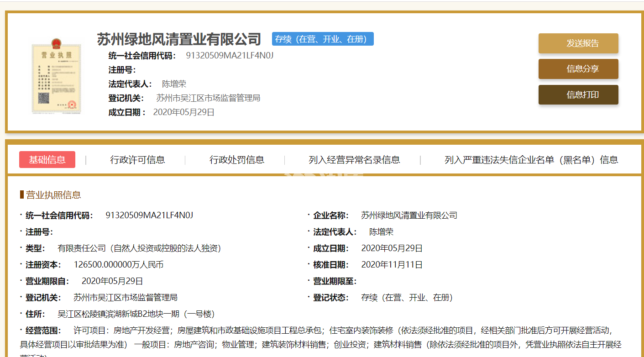The height and width of the screenshot is (357, 644).
Task: Click header registration authority 苏州市吴江区市场监督管理局
Action: point(208,98)
